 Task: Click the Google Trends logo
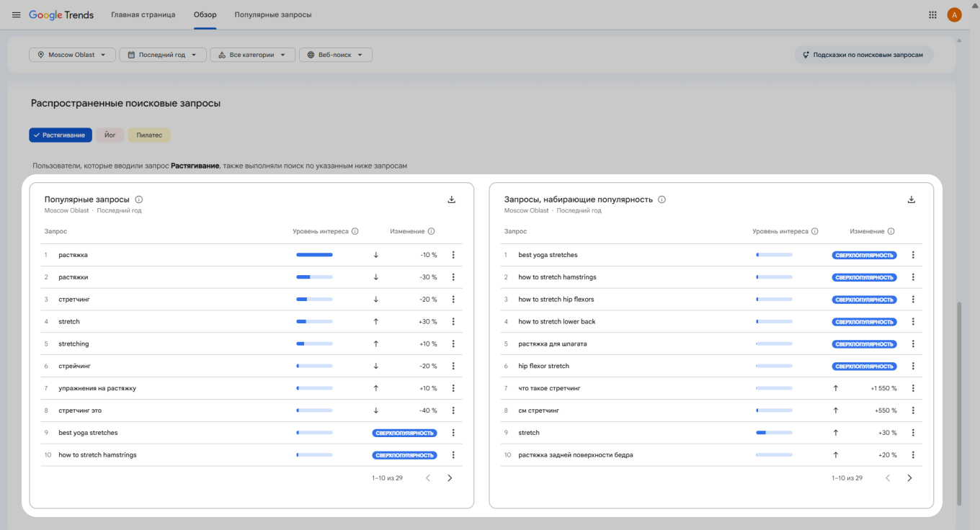coord(61,14)
